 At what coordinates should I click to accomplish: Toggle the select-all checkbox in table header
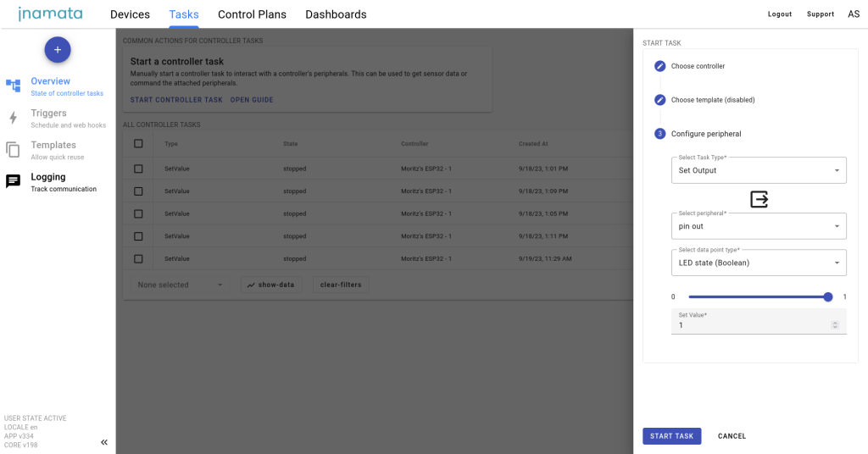138,144
